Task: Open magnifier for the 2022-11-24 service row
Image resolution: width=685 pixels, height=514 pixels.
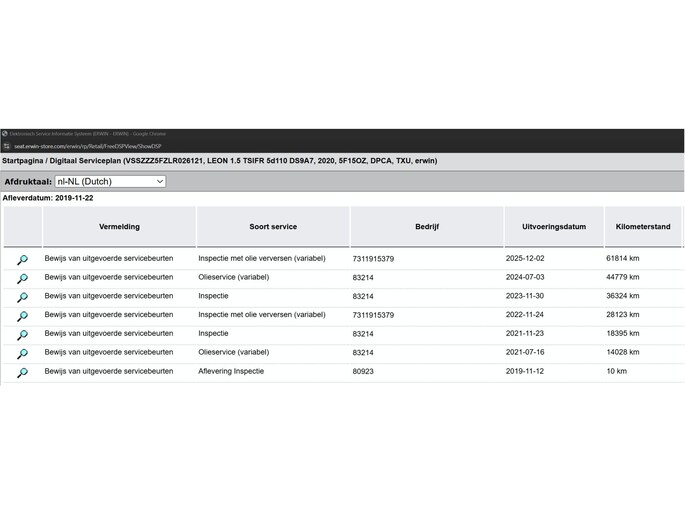Action: click(x=22, y=316)
